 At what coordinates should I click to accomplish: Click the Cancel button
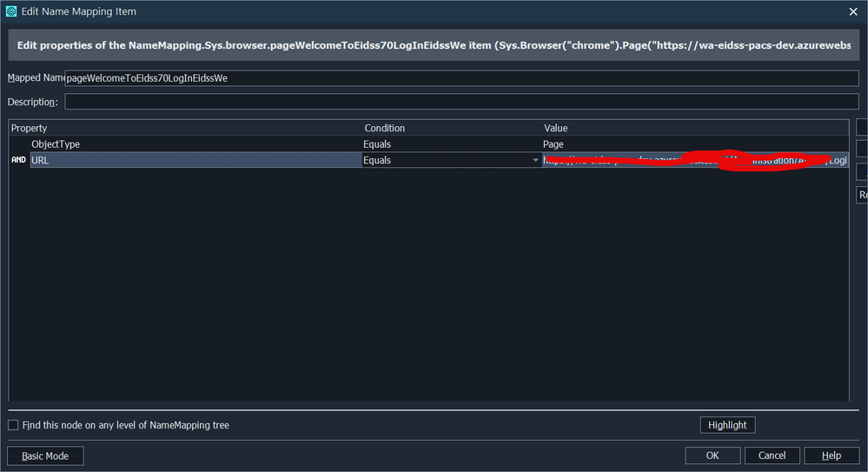click(772, 455)
